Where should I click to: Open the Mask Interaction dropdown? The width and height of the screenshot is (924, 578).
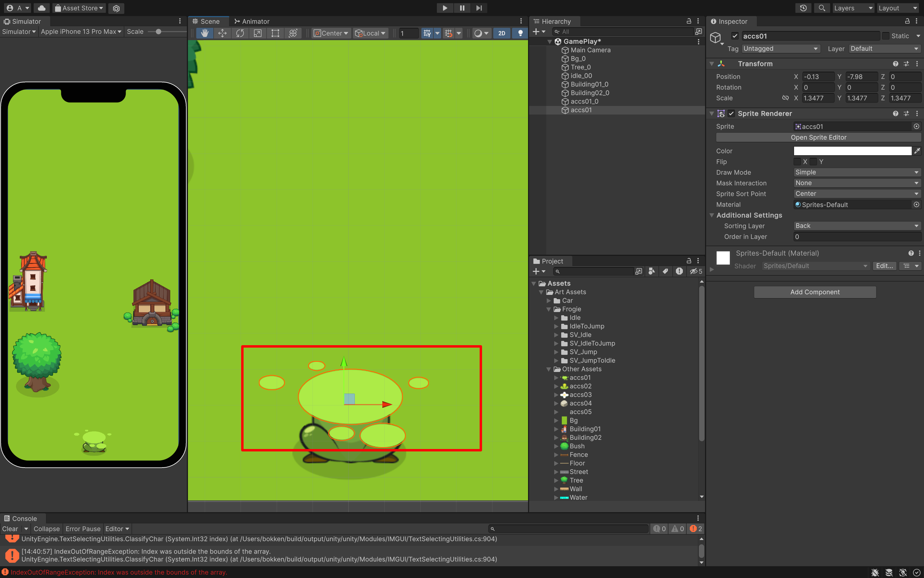pos(857,183)
